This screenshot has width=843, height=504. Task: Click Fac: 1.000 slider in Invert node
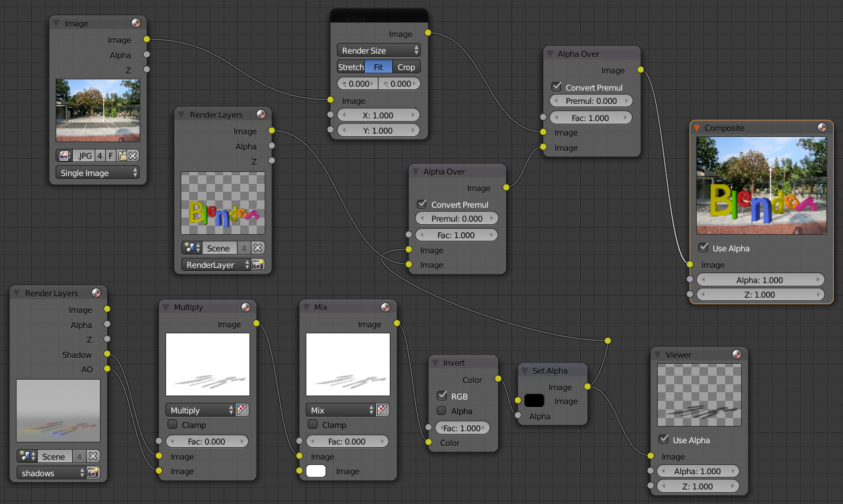[x=462, y=428]
